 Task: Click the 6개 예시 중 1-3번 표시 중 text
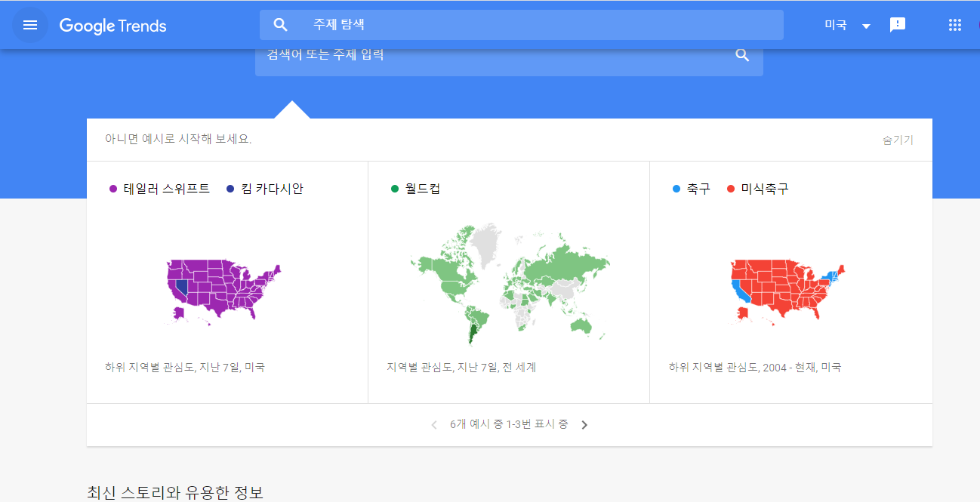pyautogui.click(x=509, y=424)
